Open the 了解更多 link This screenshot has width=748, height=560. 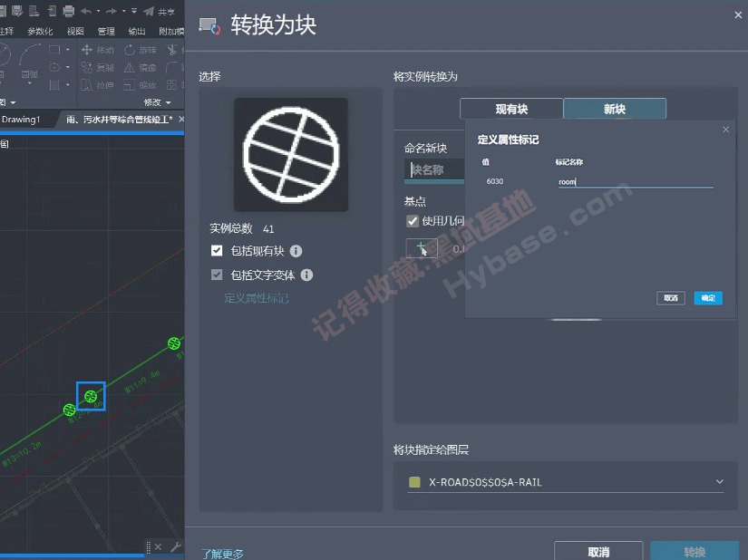click(222, 554)
